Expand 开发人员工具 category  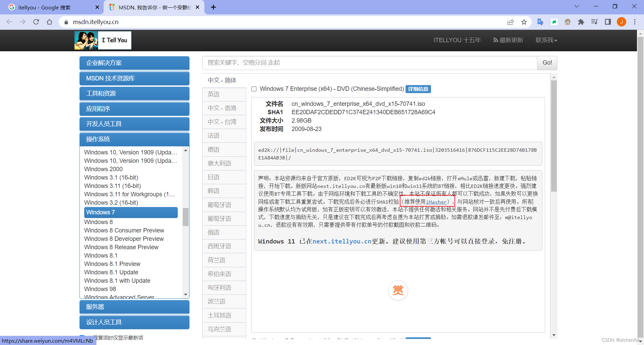point(135,124)
